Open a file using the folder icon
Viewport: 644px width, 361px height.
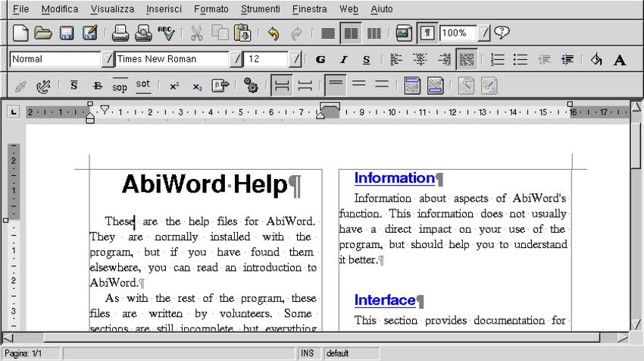(x=43, y=33)
